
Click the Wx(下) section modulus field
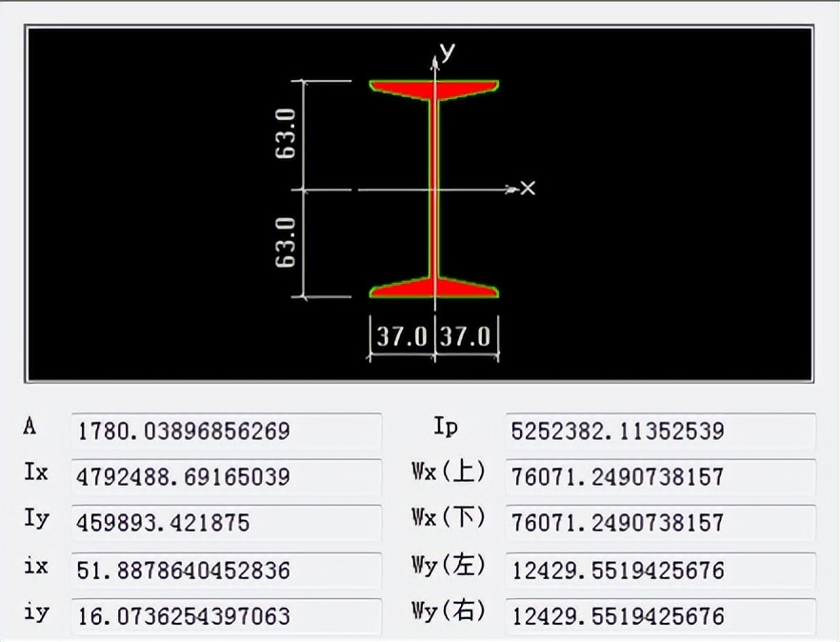[x=660, y=523]
